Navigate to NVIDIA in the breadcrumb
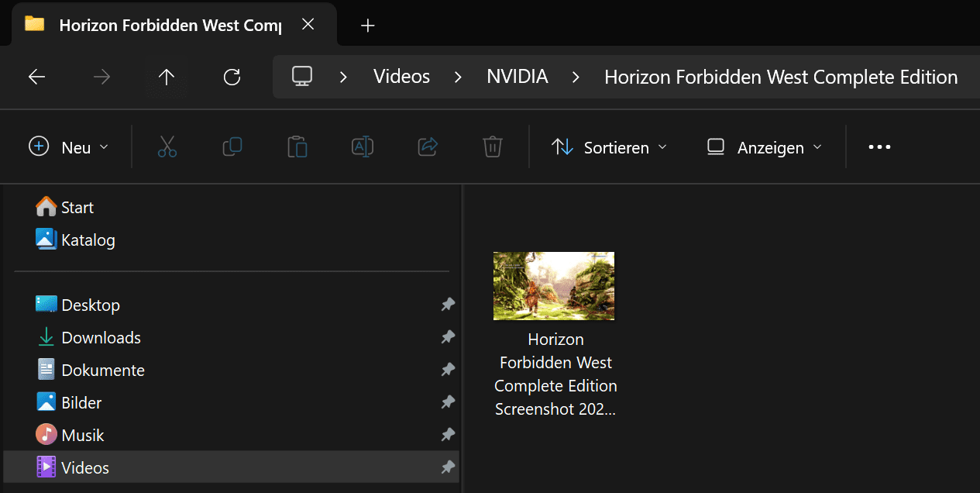The height and width of the screenshot is (493, 980). pyautogui.click(x=518, y=77)
